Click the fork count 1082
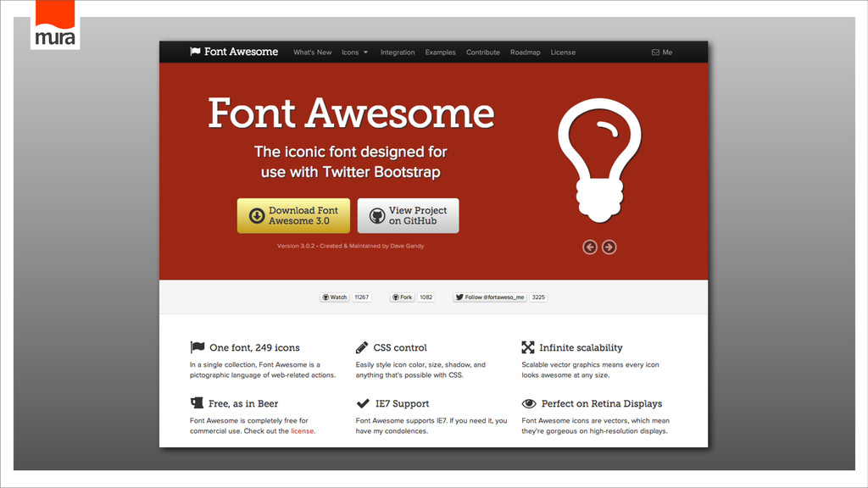 click(426, 297)
